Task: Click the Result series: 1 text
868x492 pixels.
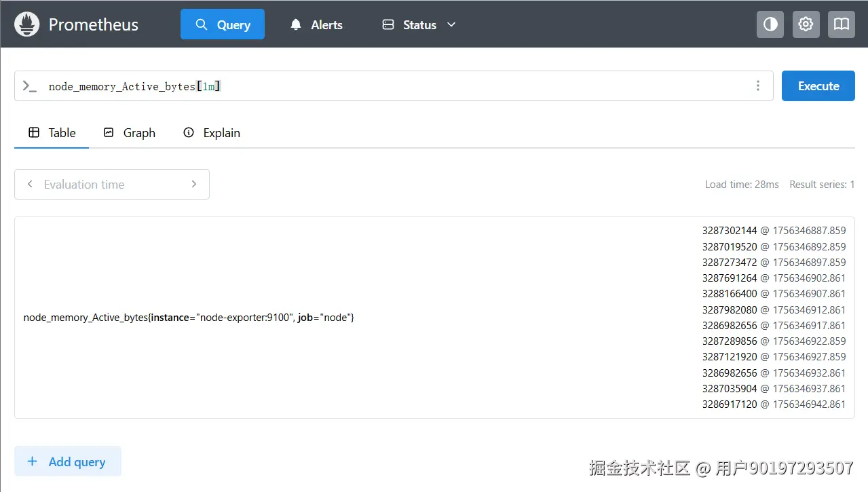Action: coord(822,185)
